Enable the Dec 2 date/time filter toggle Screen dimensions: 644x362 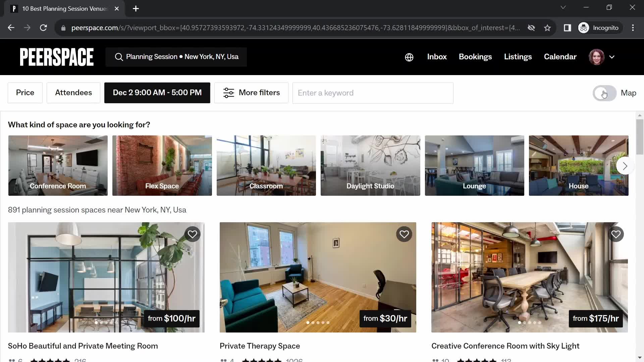tap(157, 93)
